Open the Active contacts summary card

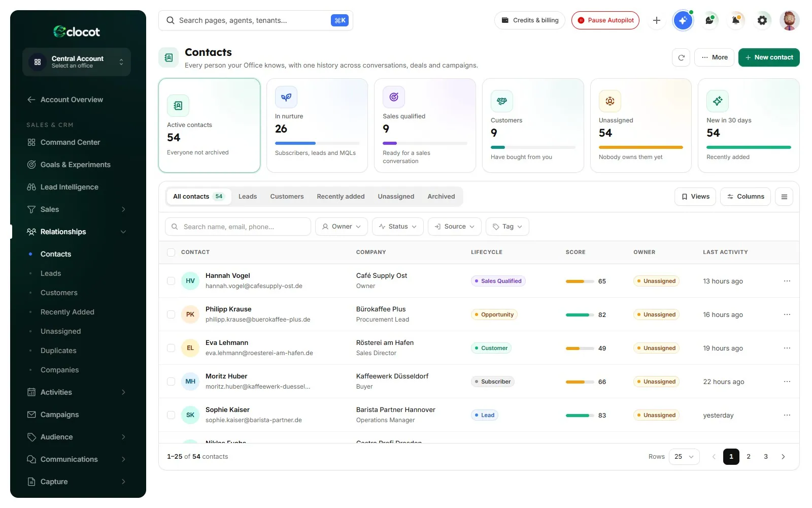click(209, 125)
